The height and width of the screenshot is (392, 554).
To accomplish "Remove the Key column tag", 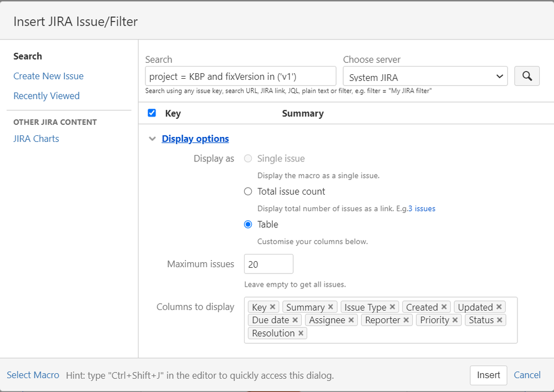I will pyautogui.click(x=273, y=307).
